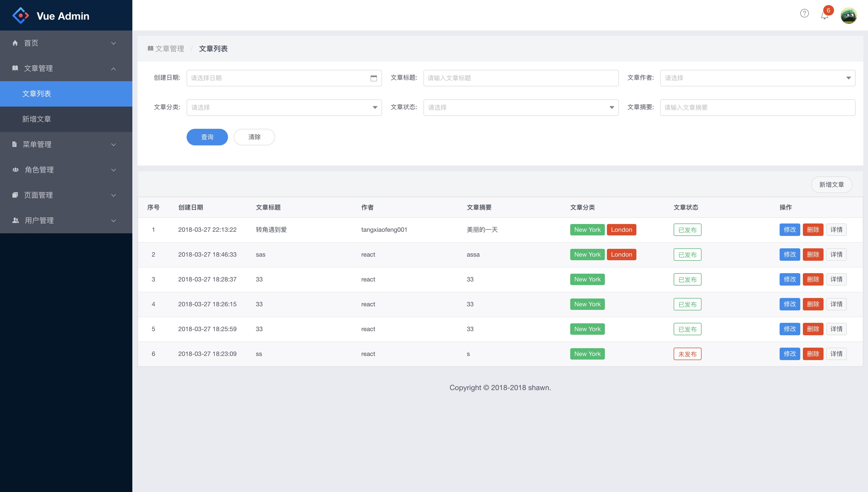Click the home icon beside 首页

(15, 43)
